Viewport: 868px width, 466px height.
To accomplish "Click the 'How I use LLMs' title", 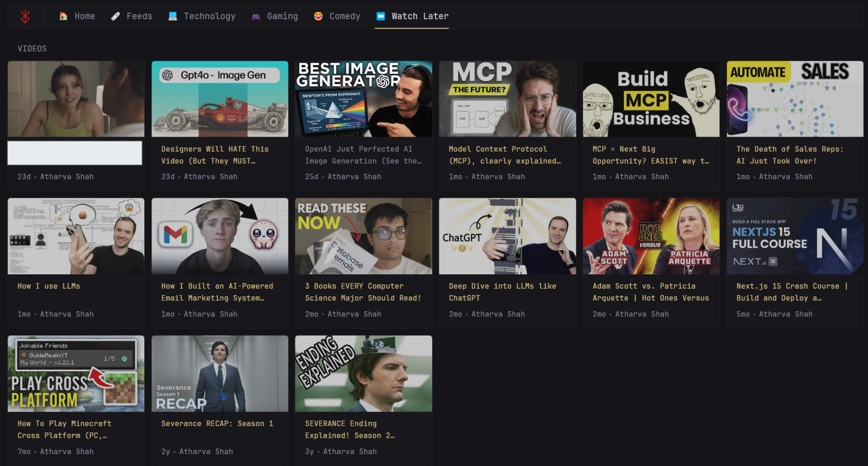I will coord(49,286).
